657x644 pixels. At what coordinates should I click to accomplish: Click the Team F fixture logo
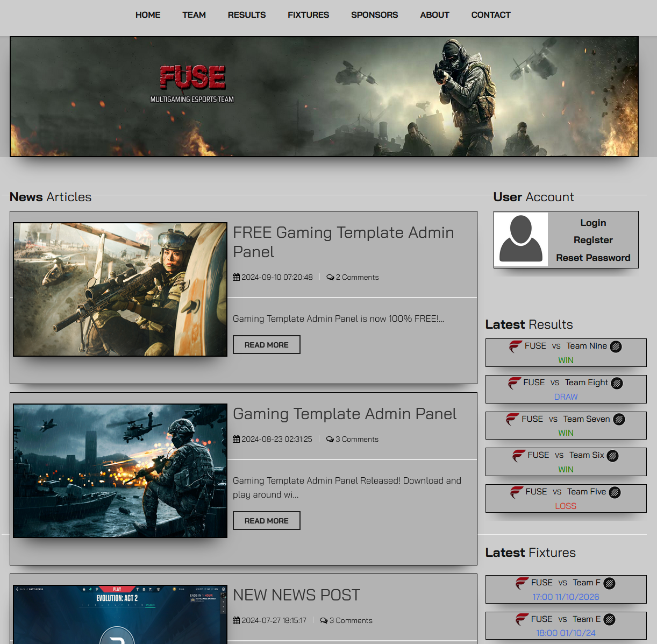[x=609, y=583]
